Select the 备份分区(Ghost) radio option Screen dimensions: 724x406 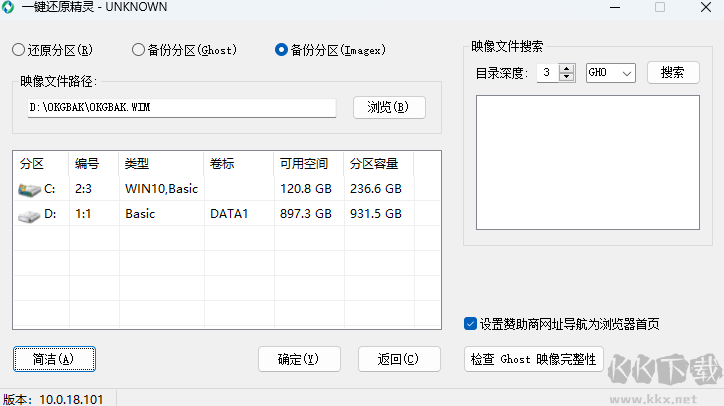[138, 49]
